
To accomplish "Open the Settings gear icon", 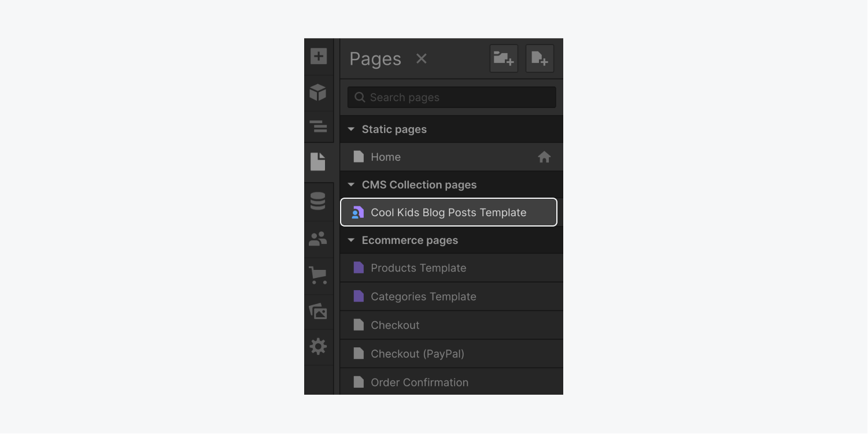I will [x=318, y=347].
